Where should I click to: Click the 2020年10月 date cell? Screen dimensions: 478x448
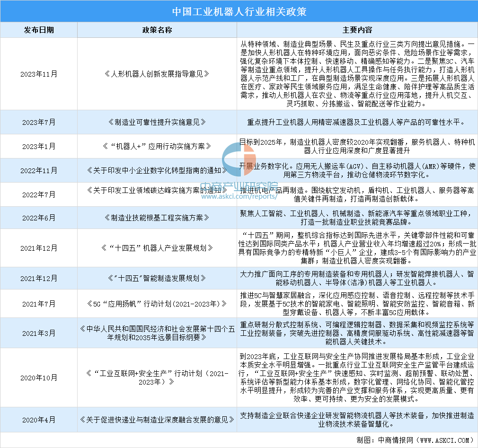click(39, 378)
